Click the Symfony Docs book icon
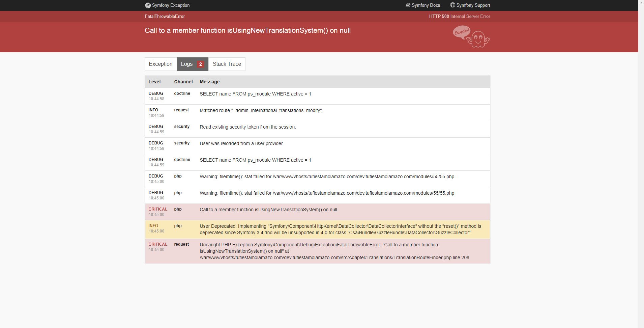This screenshot has height=328, width=644. click(x=408, y=5)
